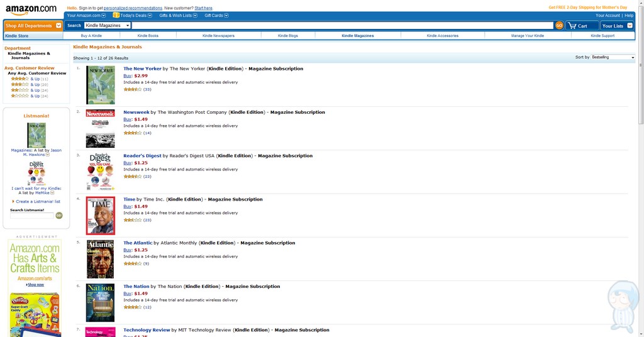Click Reader's Digest title link
Screen dimensions: 644x337
coord(142,155)
